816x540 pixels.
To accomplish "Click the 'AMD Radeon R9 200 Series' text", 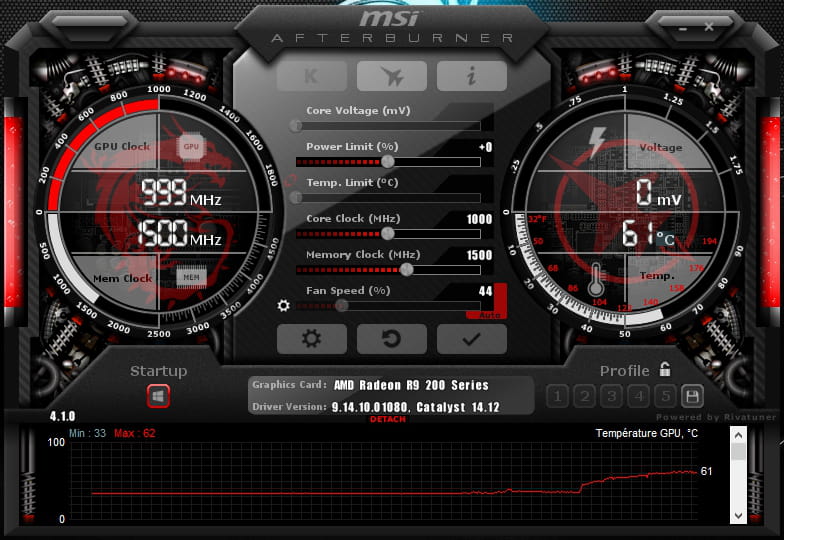I will pos(411,385).
